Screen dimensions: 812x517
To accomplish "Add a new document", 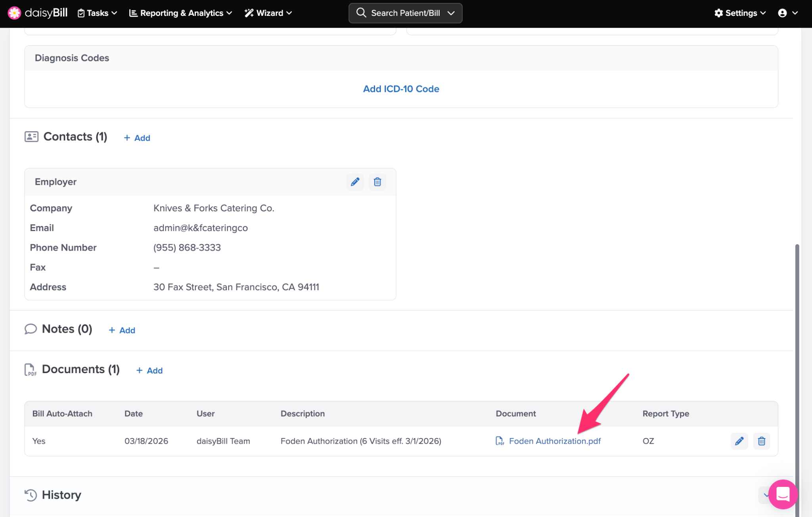I will tap(149, 370).
